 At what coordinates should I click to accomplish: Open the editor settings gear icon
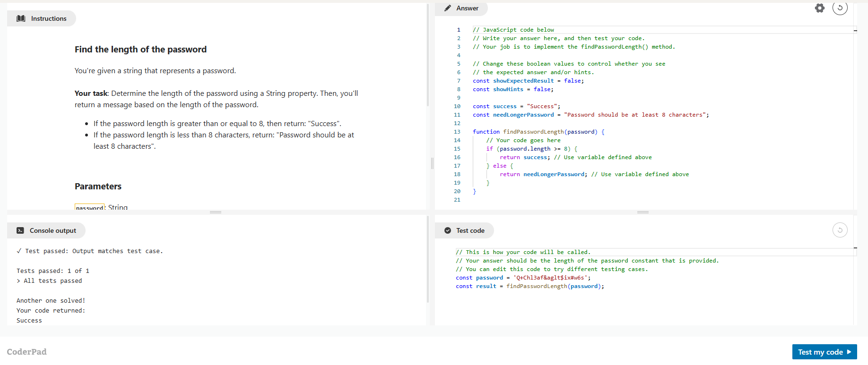click(820, 8)
